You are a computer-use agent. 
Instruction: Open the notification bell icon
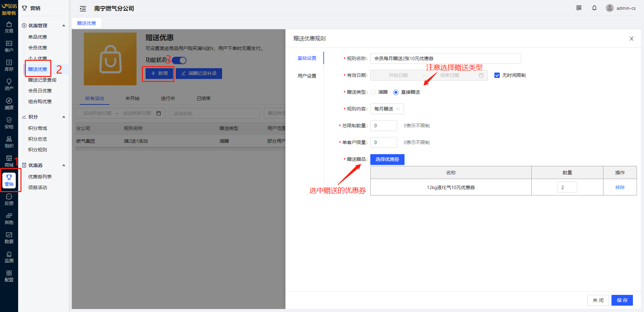(x=594, y=8)
